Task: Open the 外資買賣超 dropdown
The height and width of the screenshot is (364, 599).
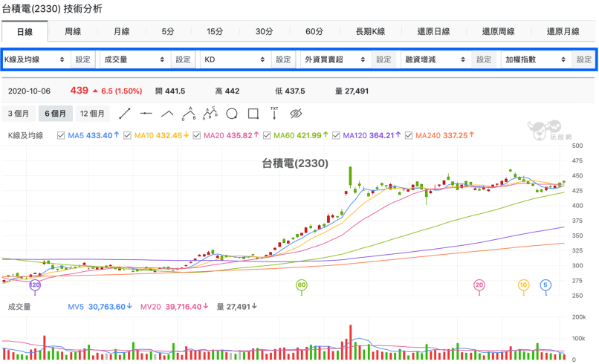Action: [x=335, y=59]
